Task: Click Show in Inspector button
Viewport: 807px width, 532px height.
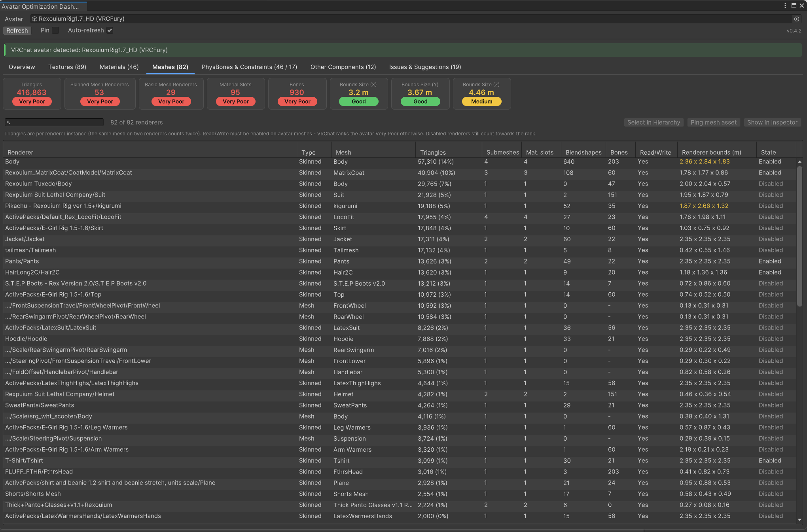Action: pos(772,122)
